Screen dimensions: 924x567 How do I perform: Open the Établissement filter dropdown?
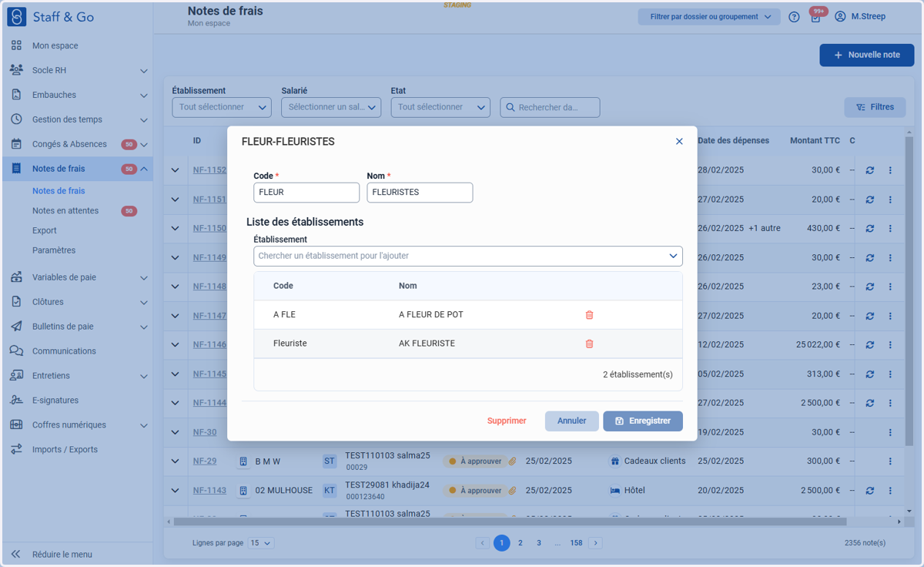click(x=222, y=107)
